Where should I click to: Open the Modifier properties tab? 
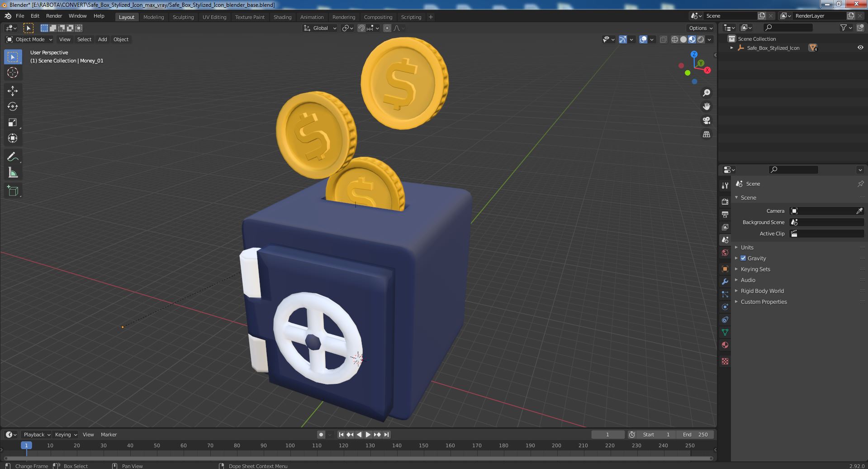click(725, 282)
